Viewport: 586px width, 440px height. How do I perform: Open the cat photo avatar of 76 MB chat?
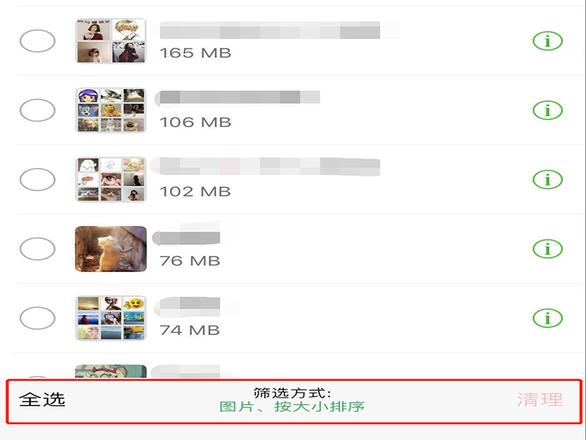point(111,249)
